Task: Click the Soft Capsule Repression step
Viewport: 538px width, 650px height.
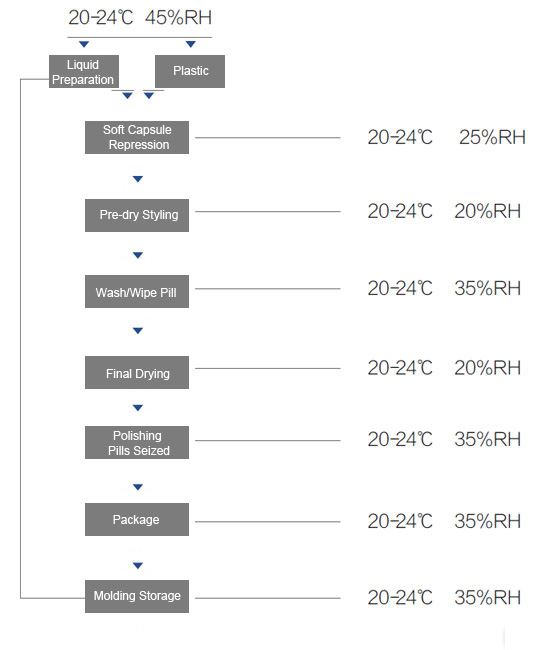Action: pos(137,137)
